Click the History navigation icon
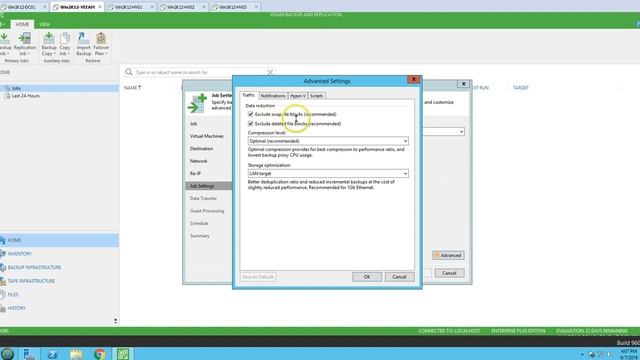 (x=3, y=308)
